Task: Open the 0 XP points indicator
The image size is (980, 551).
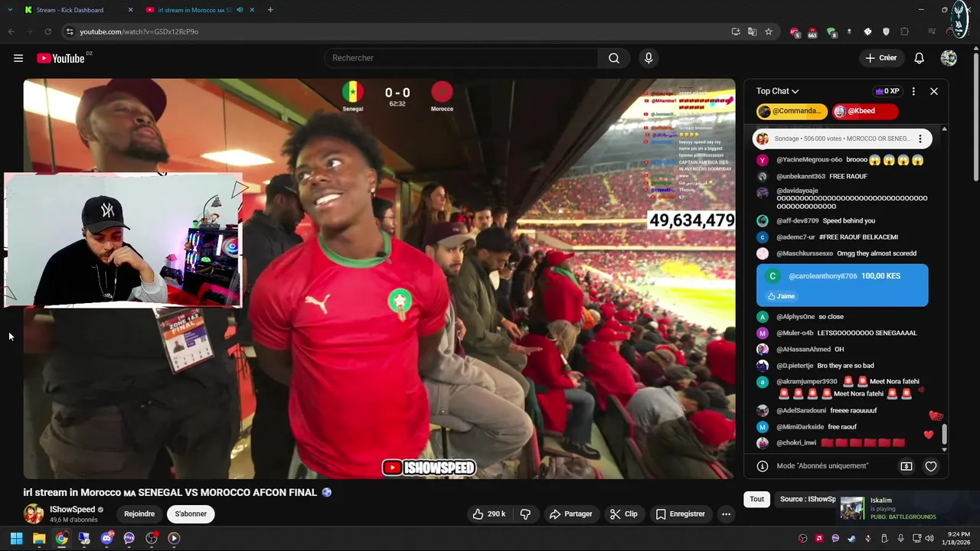Action: coord(887,91)
